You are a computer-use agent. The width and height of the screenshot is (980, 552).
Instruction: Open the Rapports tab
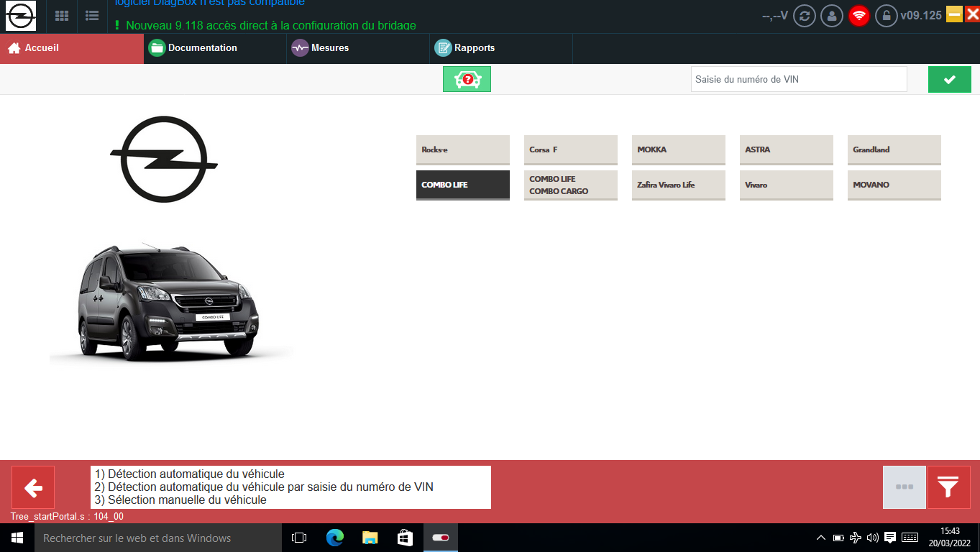tap(501, 48)
